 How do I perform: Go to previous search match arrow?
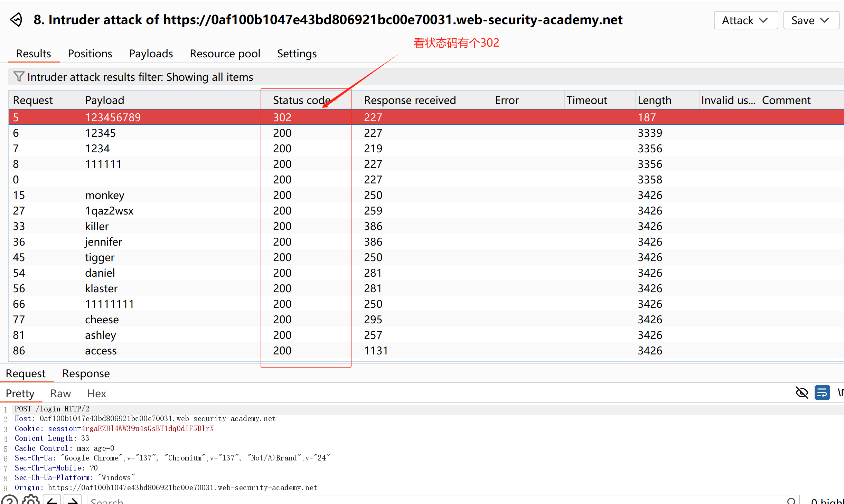click(52, 501)
